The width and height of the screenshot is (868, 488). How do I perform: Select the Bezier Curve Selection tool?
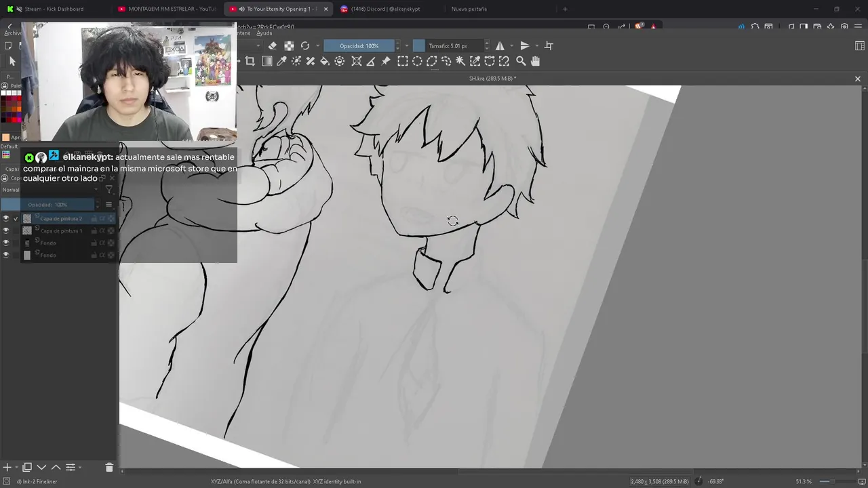pyautogui.click(x=490, y=61)
